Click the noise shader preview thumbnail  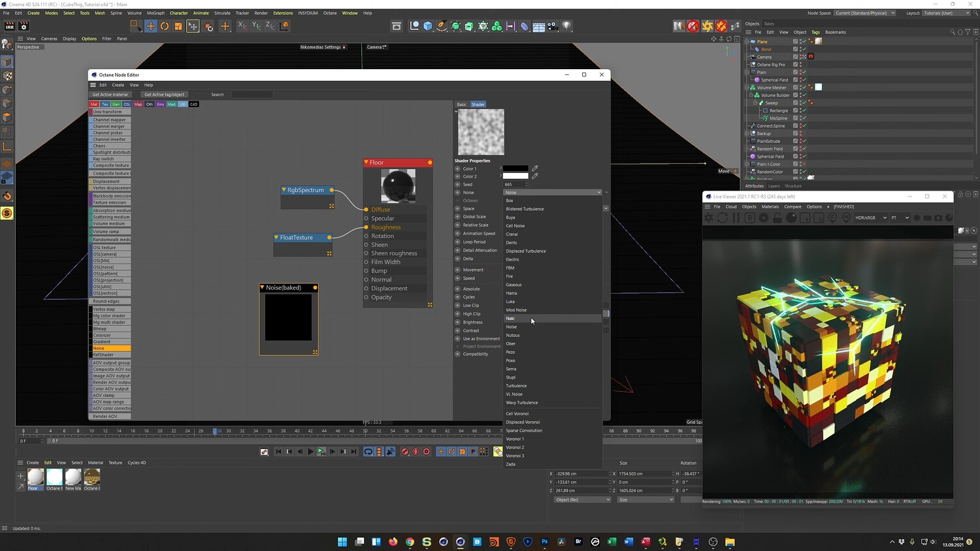(481, 132)
